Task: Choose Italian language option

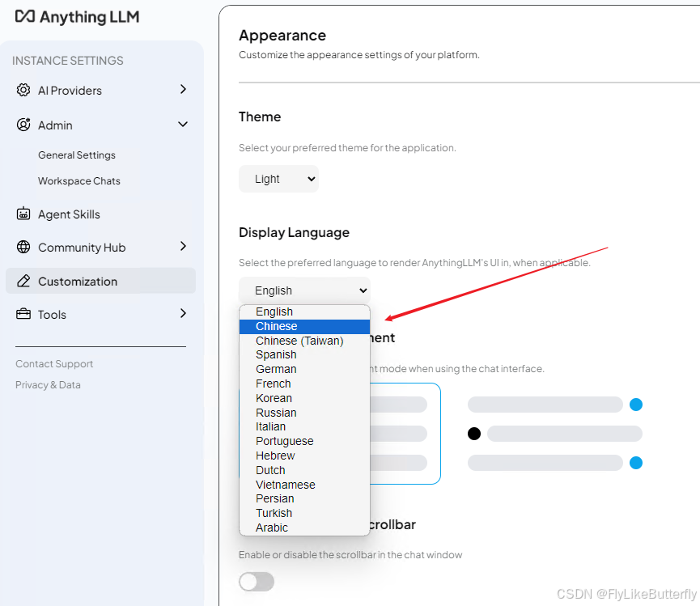Action: click(304, 427)
